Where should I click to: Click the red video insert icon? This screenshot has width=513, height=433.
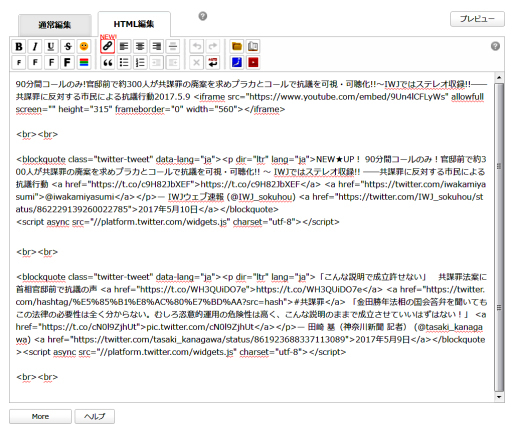pyautogui.click(x=253, y=63)
